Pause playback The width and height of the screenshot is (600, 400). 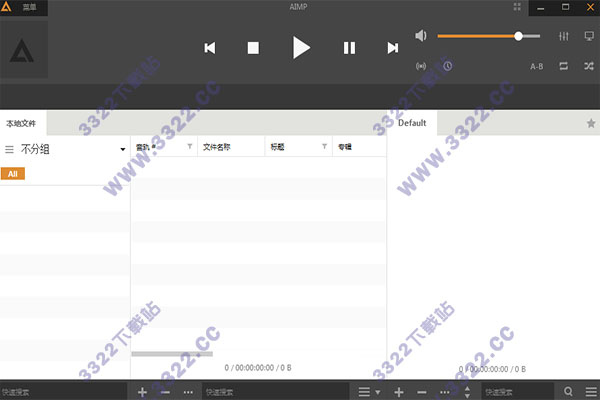pos(349,48)
